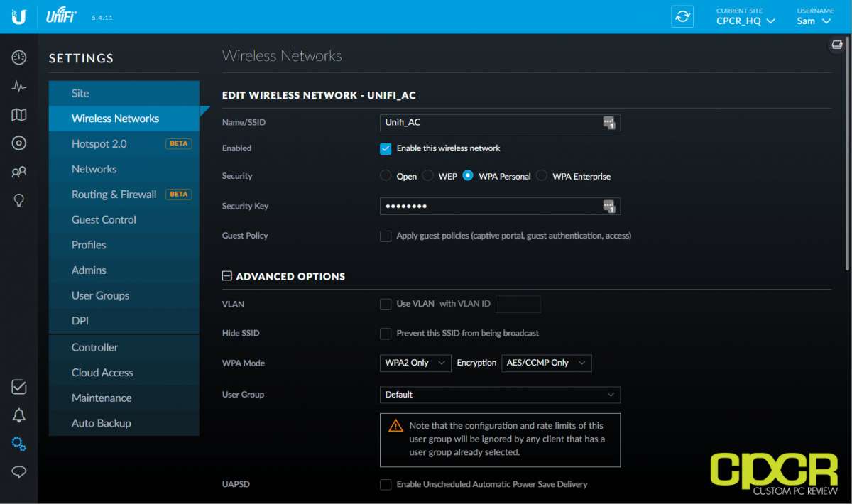Viewport: 852px width, 504px height.
Task: Open the User Group dropdown
Action: tap(500, 395)
